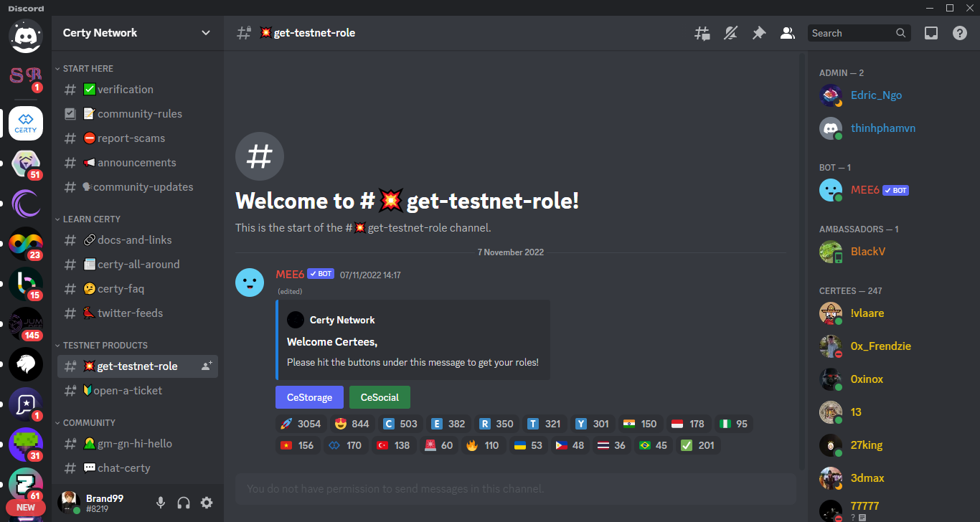Mute the microphone

tap(161, 503)
